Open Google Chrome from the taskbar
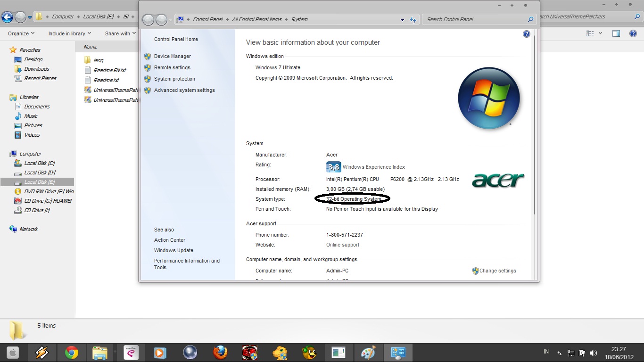 tap(72, 352)
